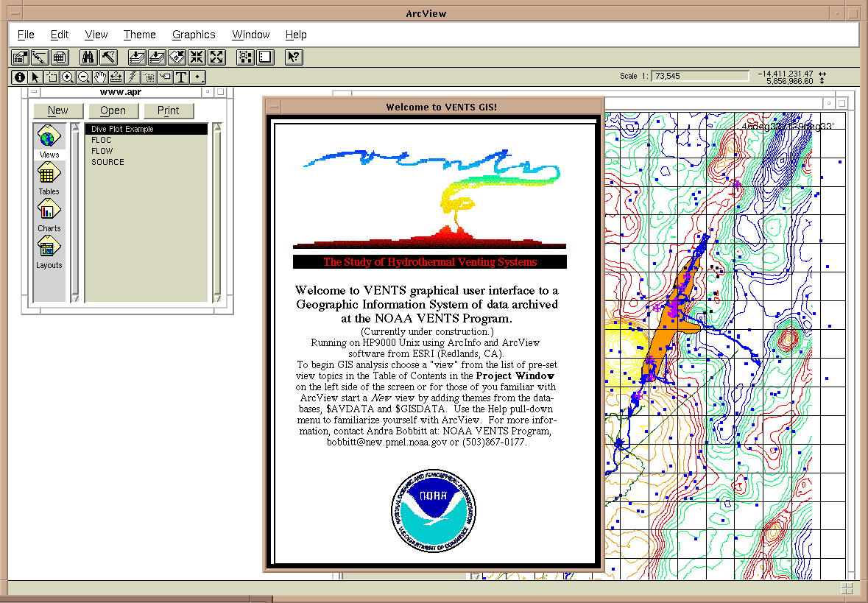Screen dimensions: 868x603
Task: Select the Label tag tool
Action: pos(164,77)
